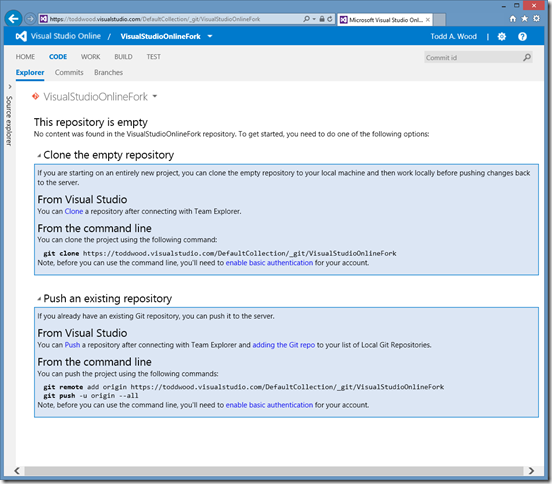The height and width of the screenshot is (484, 552).
Task: Click the git remote add origin command
Action: coord(244,387)
